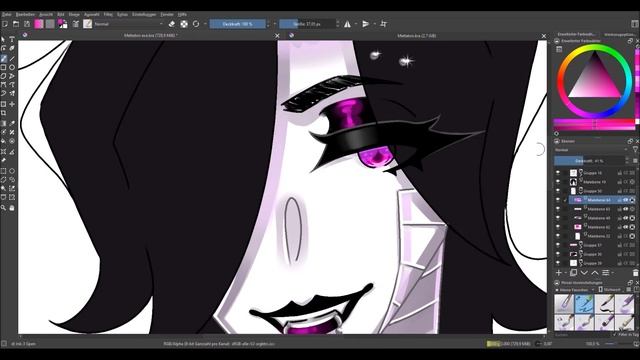Click the Stichwort tag button
This screenshot has width=640, height=360.
(609, 290)
